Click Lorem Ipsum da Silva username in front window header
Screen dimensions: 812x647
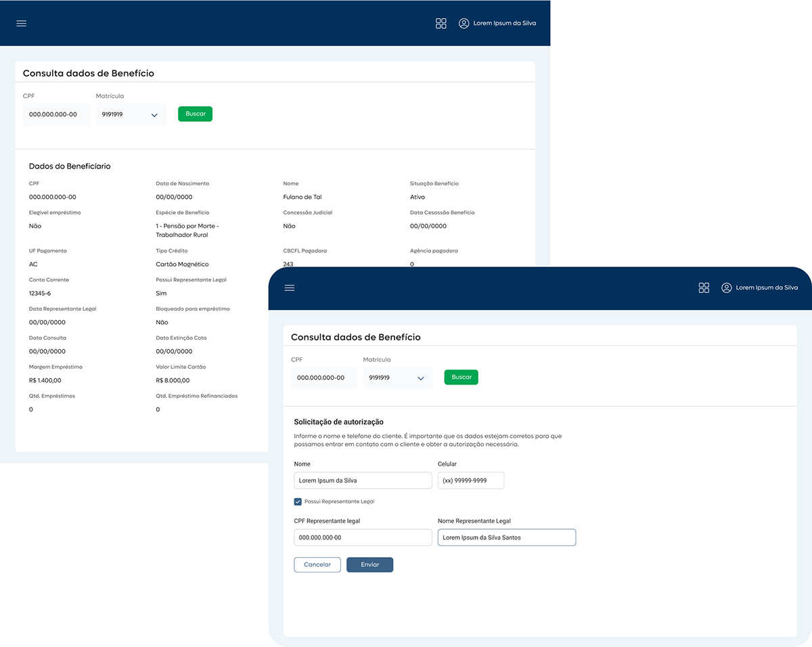(x=767, y=288)
